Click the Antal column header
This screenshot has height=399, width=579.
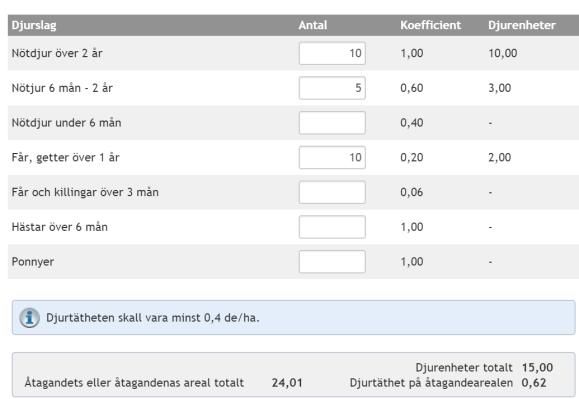[313, 25]
